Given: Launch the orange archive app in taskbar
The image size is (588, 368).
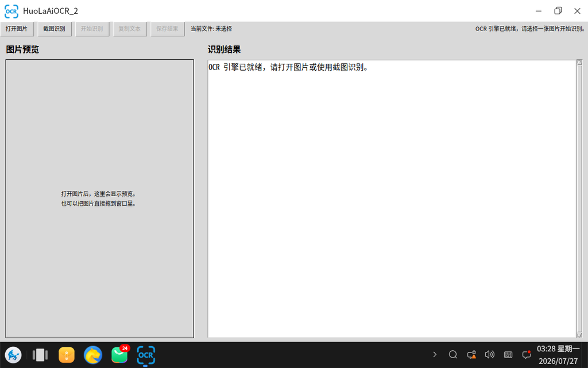Looking at the screenshot, I should pos(67,355).
